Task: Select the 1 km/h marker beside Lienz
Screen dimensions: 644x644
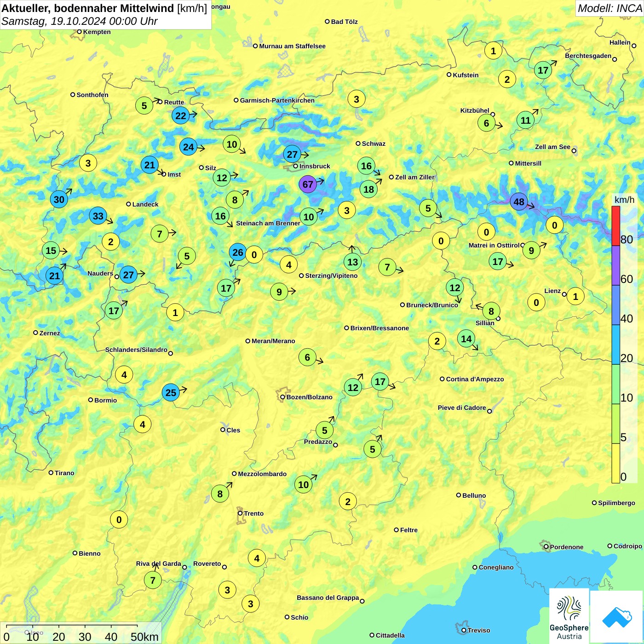Action: coord(575,296)
